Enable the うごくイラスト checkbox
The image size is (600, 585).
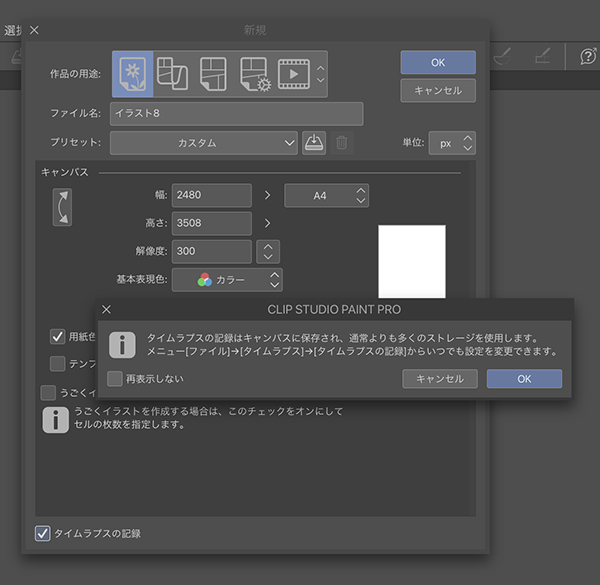click(48, 393)
